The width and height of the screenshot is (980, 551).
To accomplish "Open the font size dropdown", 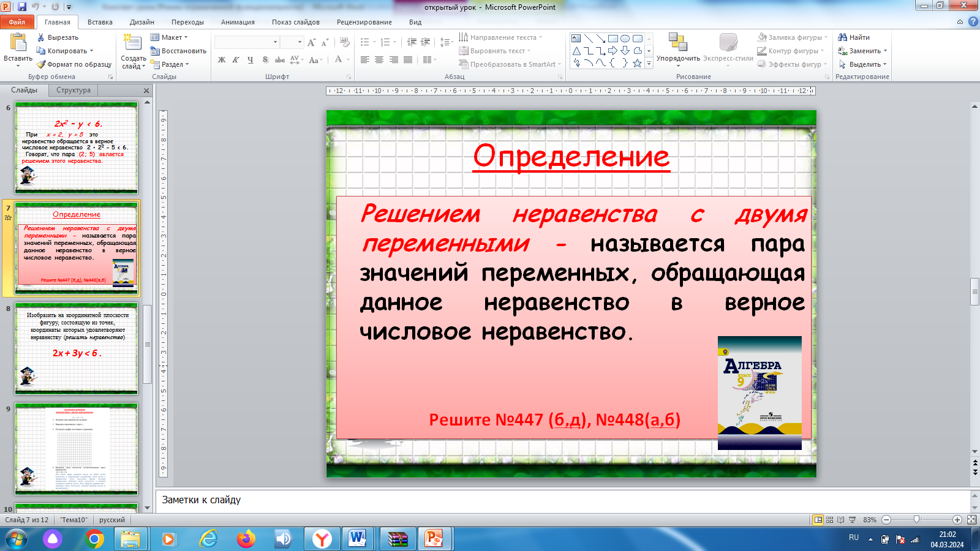I will (x=300, y=42).
